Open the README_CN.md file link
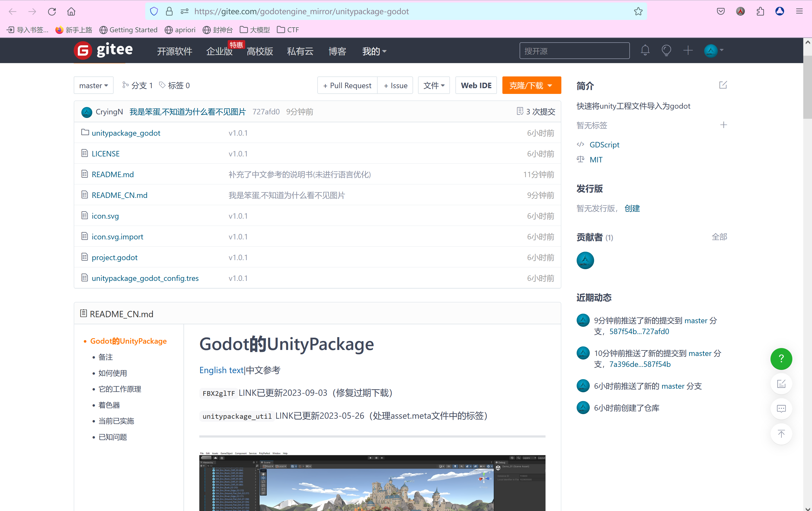This screenshot has height=511, width=812. click(x=119, y=195)
